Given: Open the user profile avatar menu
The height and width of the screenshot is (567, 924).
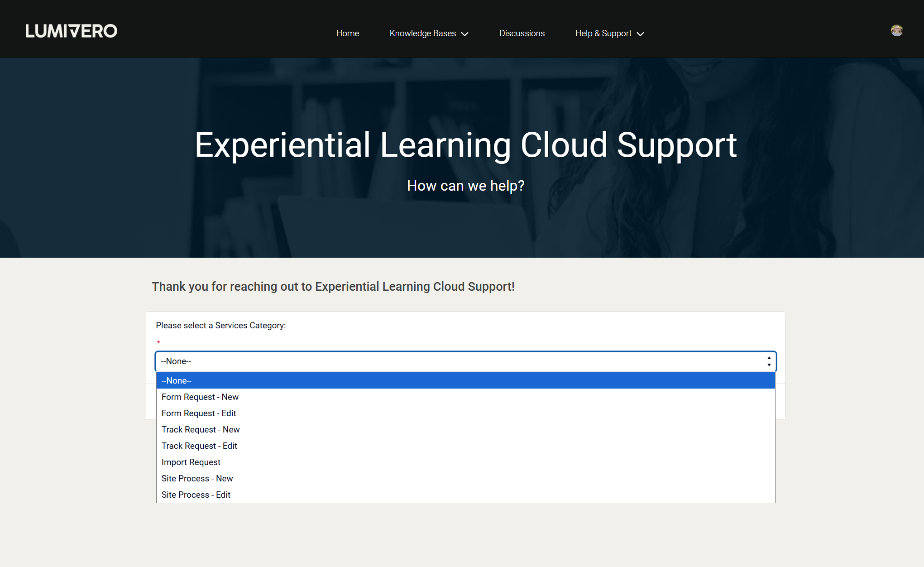Looking at the screenshot, I should tap(896, 30).
